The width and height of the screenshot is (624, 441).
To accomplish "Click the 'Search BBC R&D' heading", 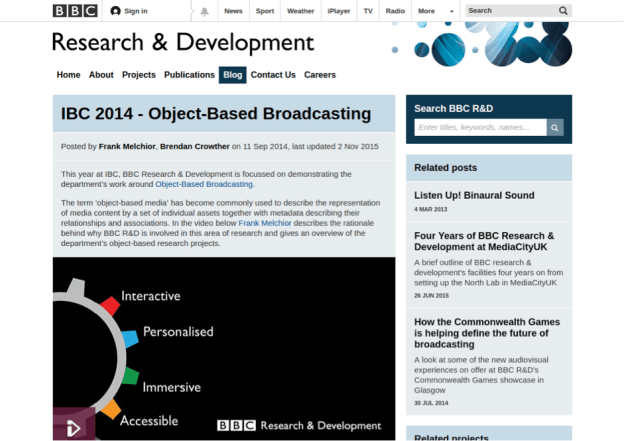I will [454, 109].
